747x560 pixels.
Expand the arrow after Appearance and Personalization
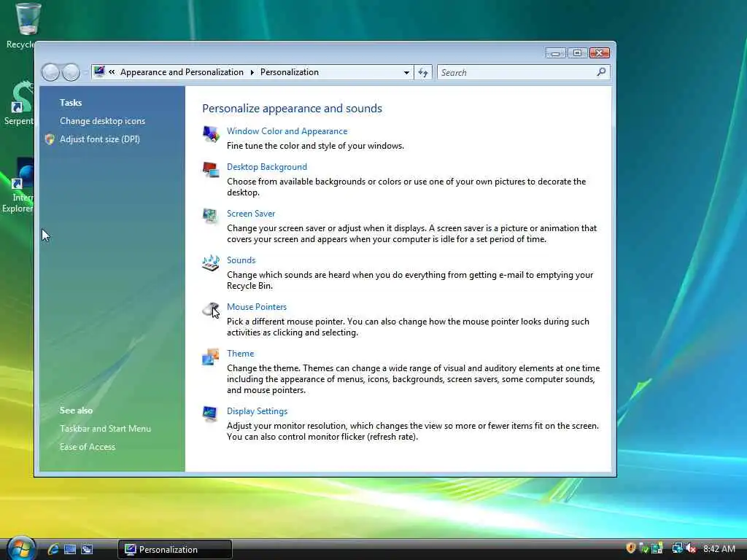tap(252, 72)
